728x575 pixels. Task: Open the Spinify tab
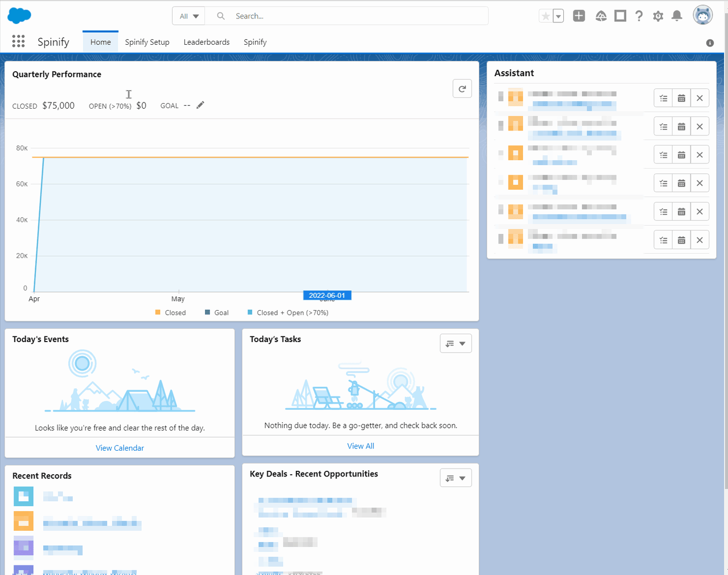[255, 42]
